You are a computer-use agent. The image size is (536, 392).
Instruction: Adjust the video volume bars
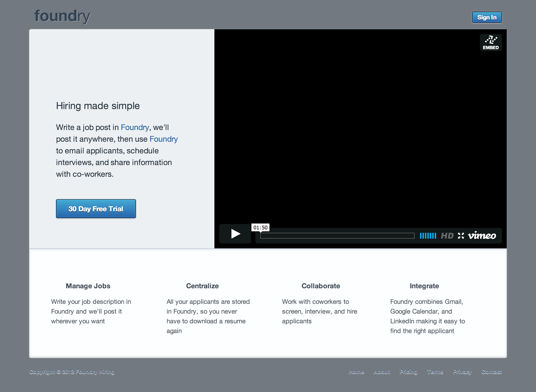[428, 236]
